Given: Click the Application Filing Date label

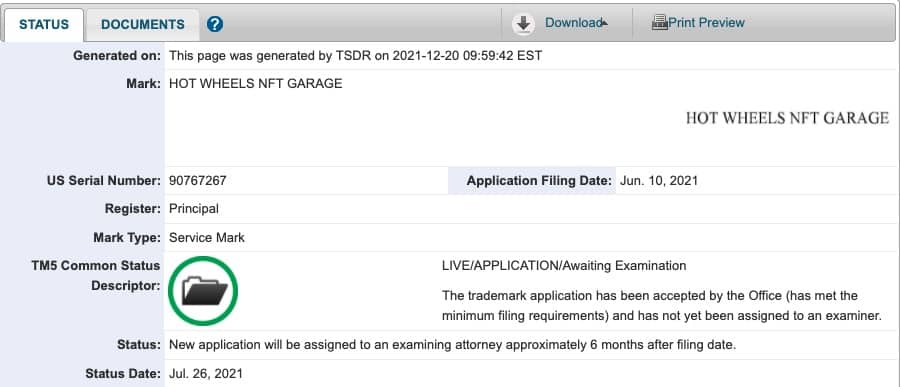Looking at the screenshot, I should pyautogui.click(x=539, y=181).
